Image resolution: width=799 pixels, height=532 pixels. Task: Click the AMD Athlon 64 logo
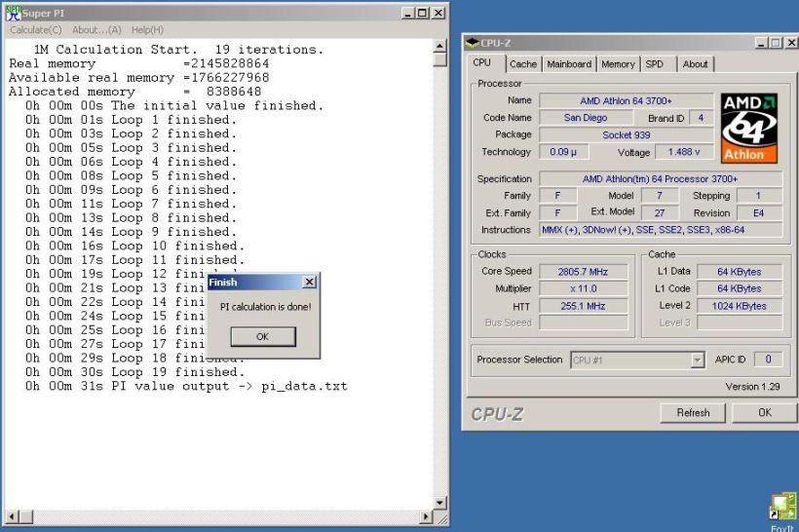748,128
